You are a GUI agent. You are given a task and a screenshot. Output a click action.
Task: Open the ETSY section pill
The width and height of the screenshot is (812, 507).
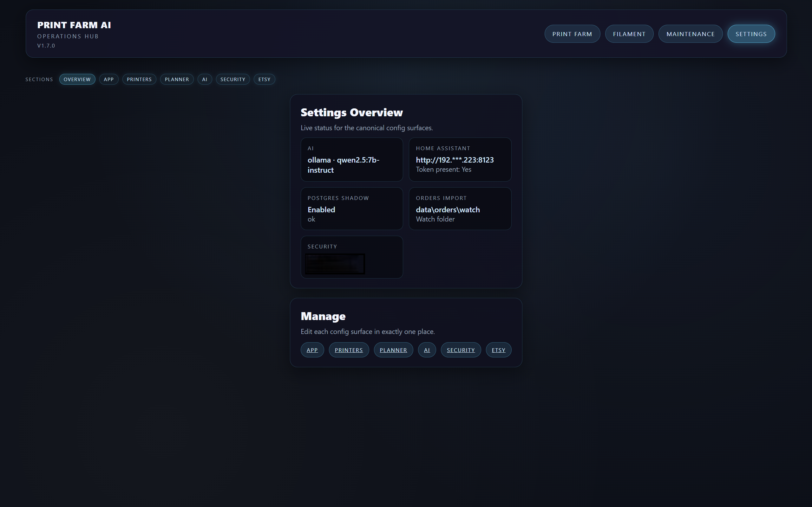pos(264,79)
